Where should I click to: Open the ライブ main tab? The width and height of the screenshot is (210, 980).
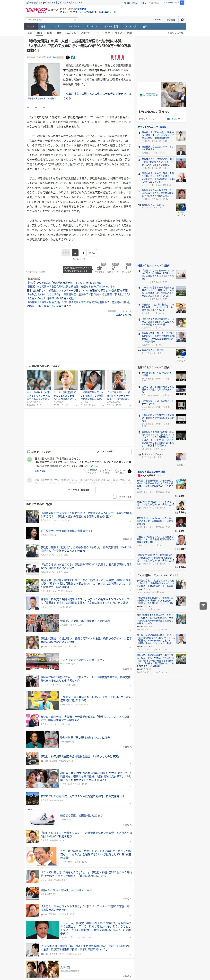[x=56, y=27]
